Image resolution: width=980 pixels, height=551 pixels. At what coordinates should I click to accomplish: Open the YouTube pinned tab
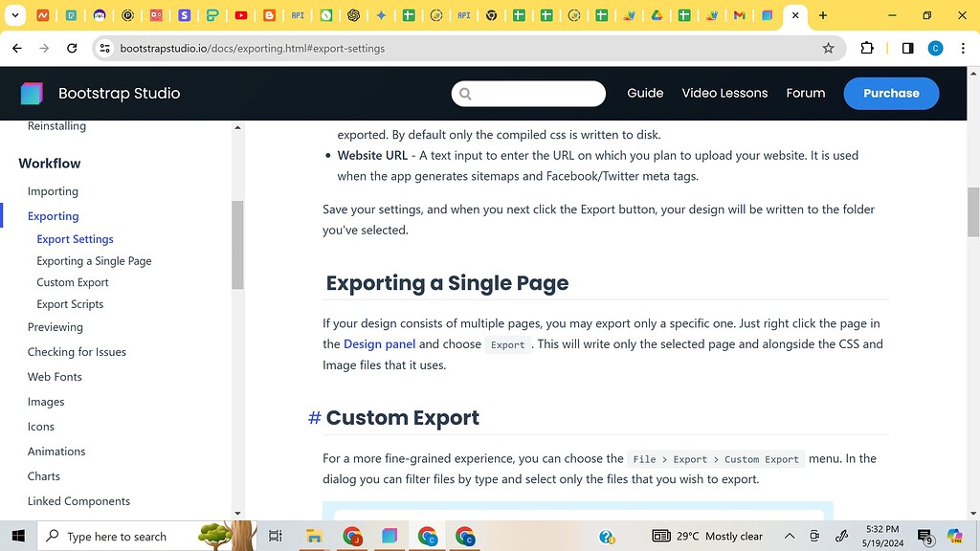(x=241, y=15)
